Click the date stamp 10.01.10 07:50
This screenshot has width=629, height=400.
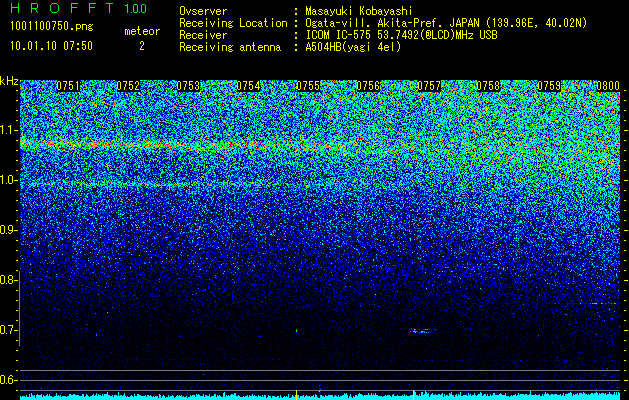pos(51,46)
